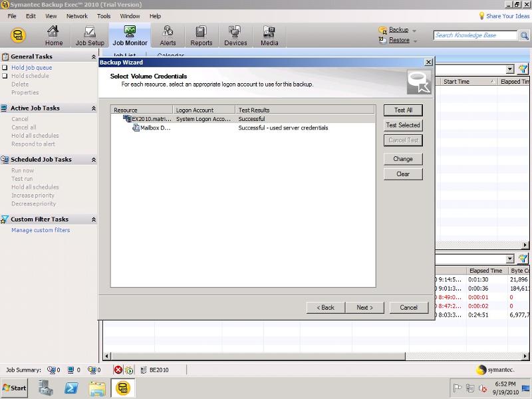Sort by the Start Time column header
This screenshot has width=532, height=399.
point(469,81)
